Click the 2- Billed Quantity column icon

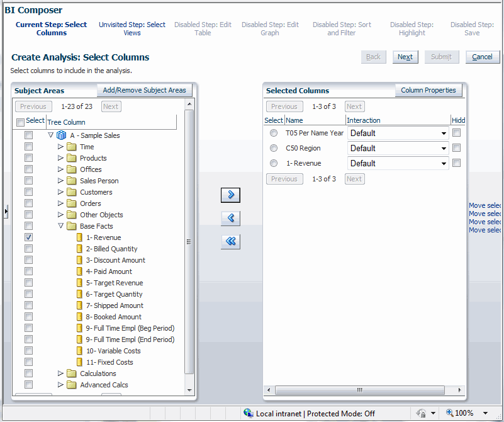tap(79, 249)
